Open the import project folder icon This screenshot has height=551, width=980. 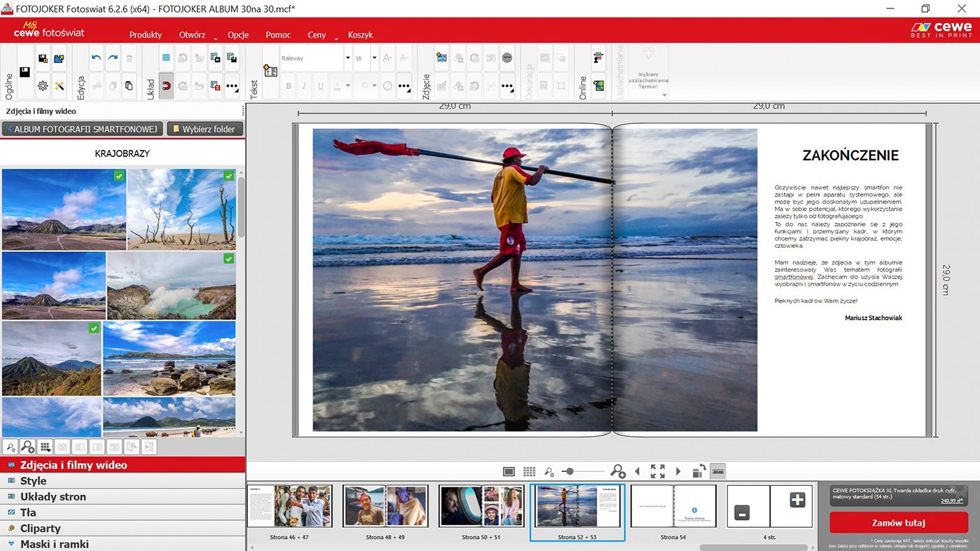point(59,58)
